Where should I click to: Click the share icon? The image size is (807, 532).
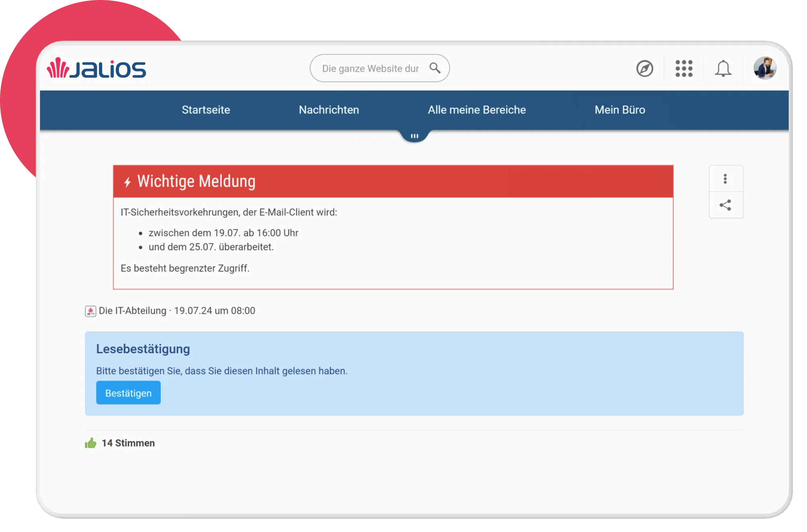(725, 205)
